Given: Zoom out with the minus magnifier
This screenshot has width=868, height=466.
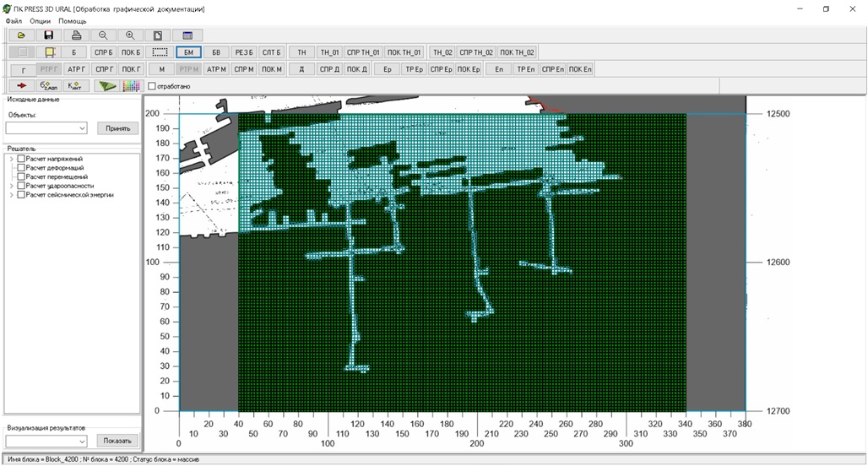Looking at the screenshot, I should pyautogui.click(x=103, y=35).
